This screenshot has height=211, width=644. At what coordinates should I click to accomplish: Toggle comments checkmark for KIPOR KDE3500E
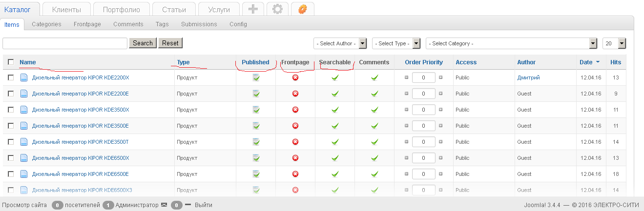pos(374,126)
